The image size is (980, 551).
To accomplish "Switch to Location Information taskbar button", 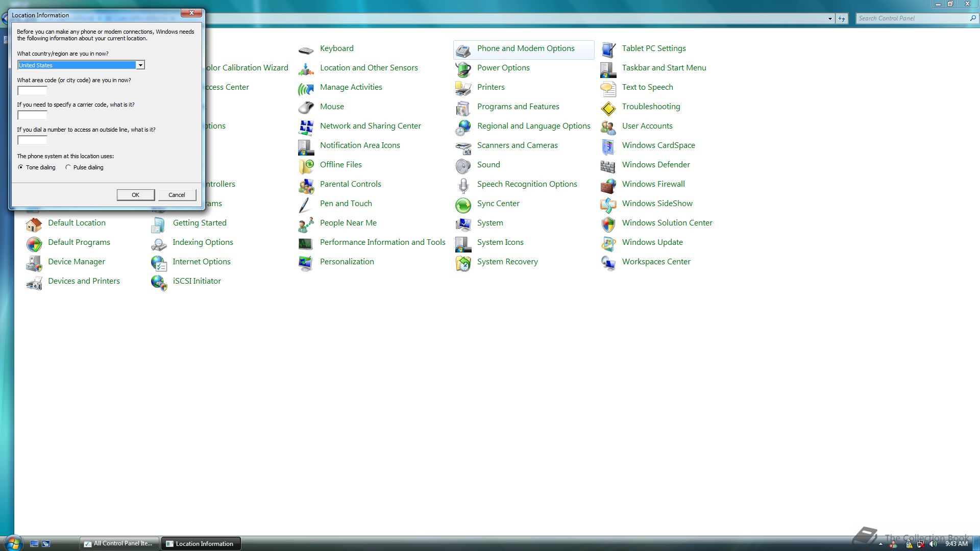I will tap(201, 544).
